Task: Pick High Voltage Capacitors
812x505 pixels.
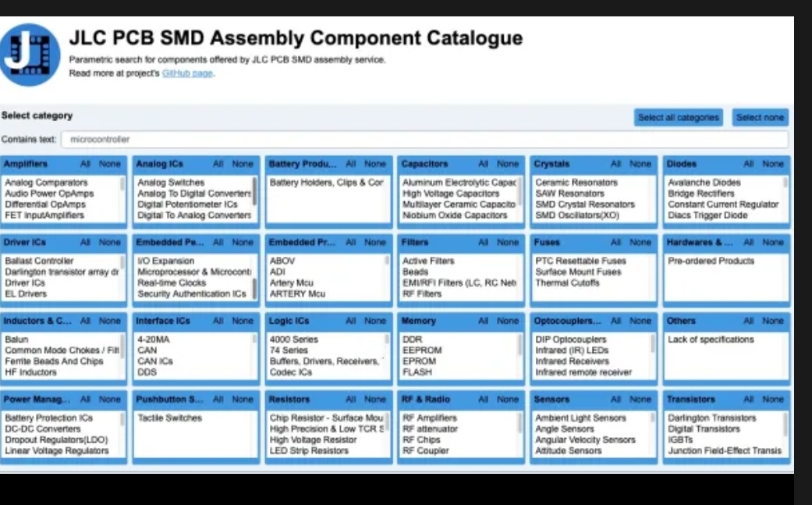Action: (x=451, y=194)
